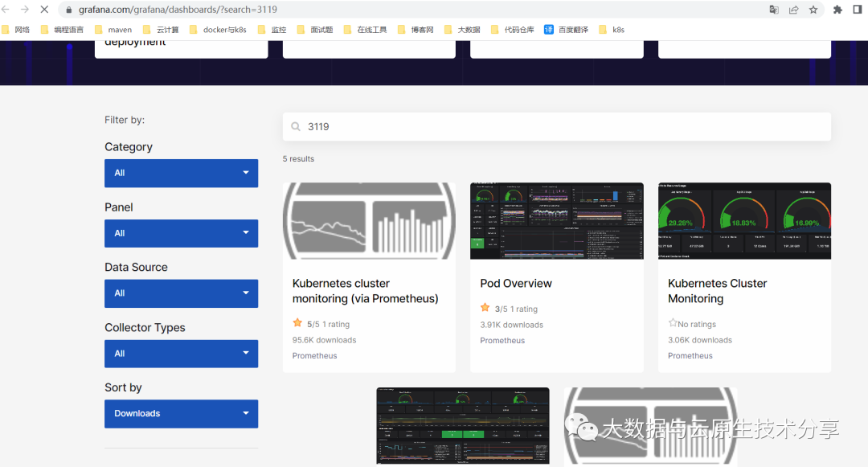Click the share page icon
The height and width of the screenshot is (467, 868).
coord(794,10)
